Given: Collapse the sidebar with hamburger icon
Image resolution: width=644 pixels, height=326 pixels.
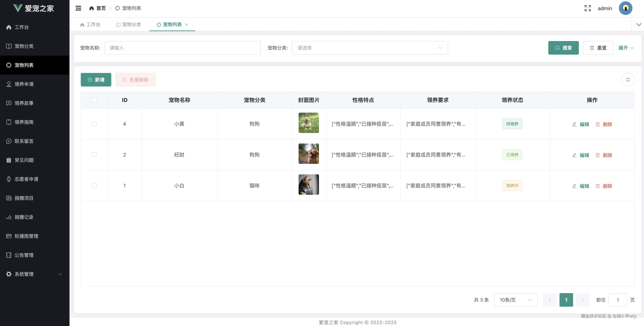Looking at the screenshot, I should 78,8.
